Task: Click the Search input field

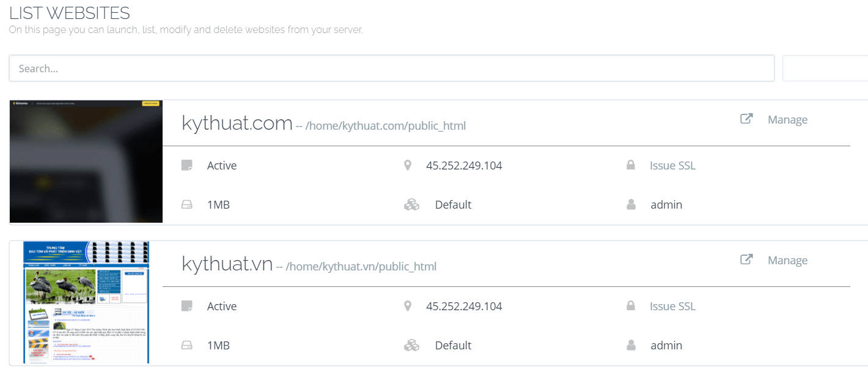Action: pyautogui.click(x=391, y=68)
